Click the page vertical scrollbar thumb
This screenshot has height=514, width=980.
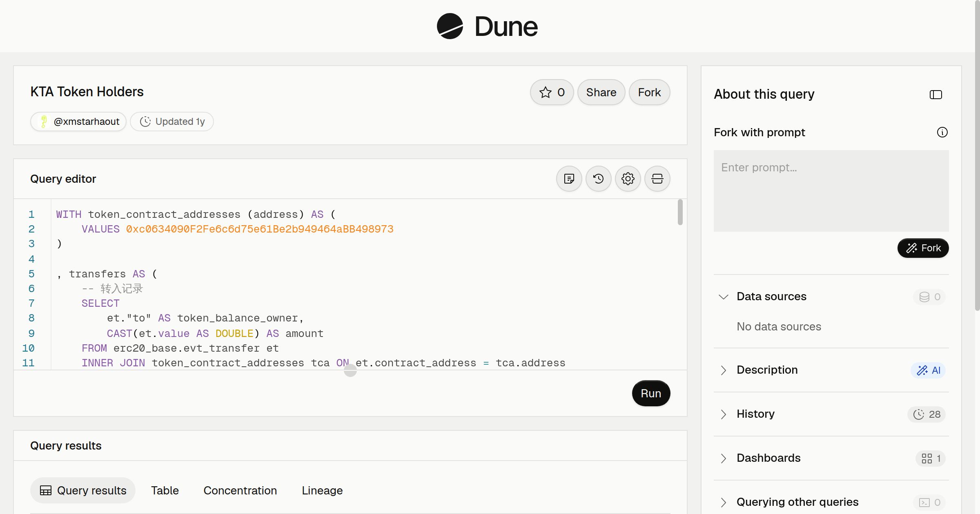(977, 155)
